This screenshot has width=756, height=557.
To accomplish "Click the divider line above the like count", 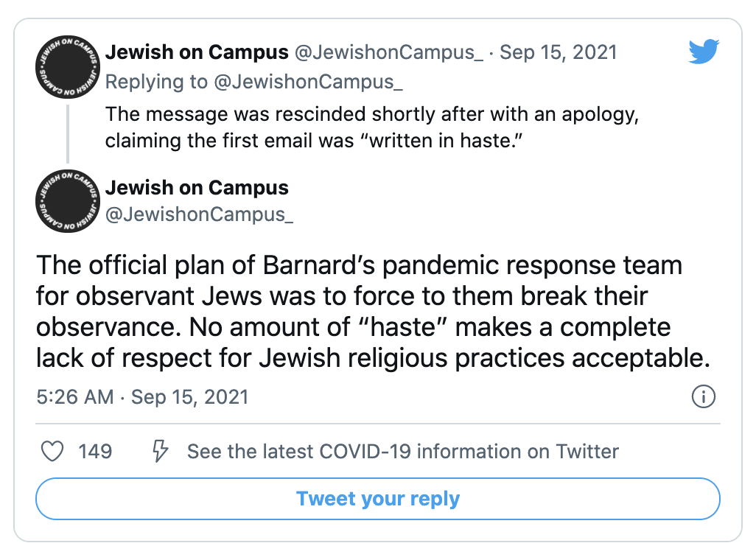I will pos(378,424).
